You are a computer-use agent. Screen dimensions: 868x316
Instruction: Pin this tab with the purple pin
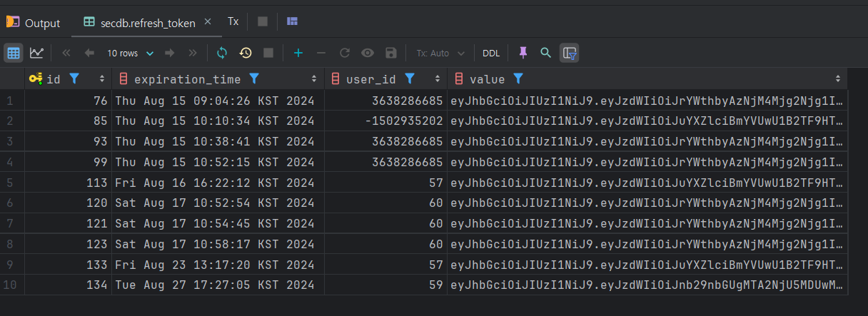[x=523, y=53]
